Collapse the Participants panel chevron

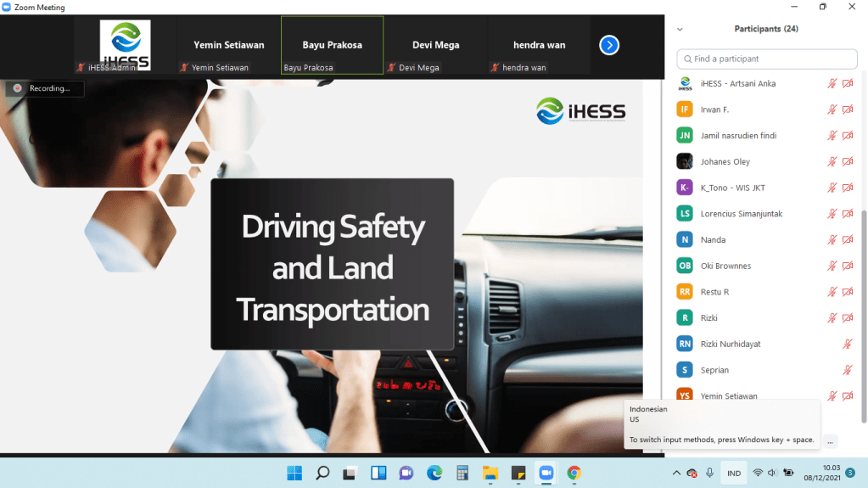tap(680, 29)
